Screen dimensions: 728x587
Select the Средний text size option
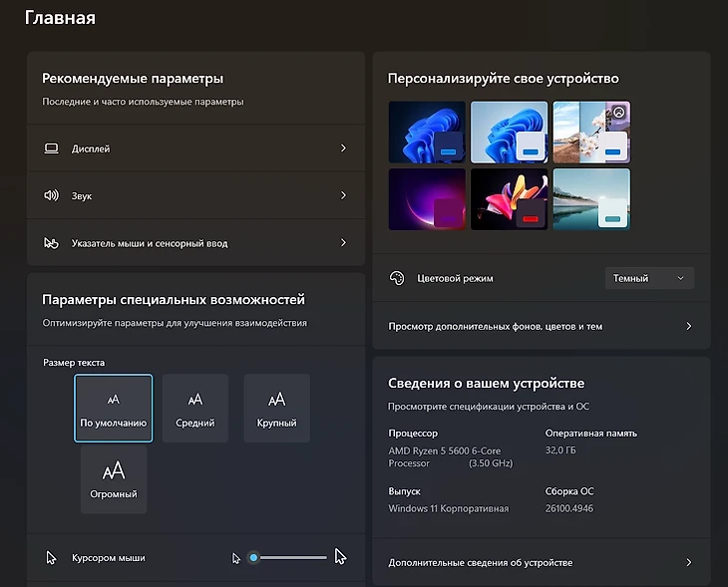[195, 408]
